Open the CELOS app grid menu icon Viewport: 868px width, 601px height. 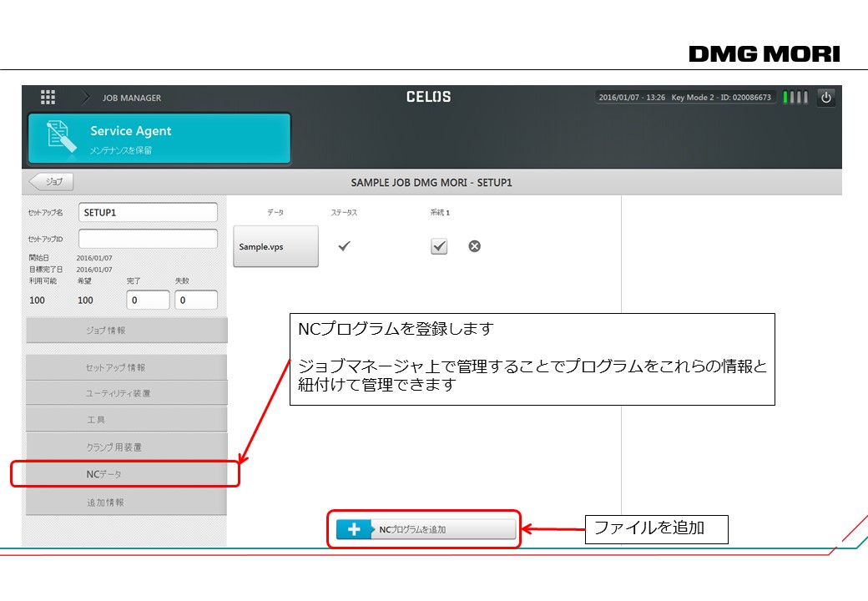point(48,98)
